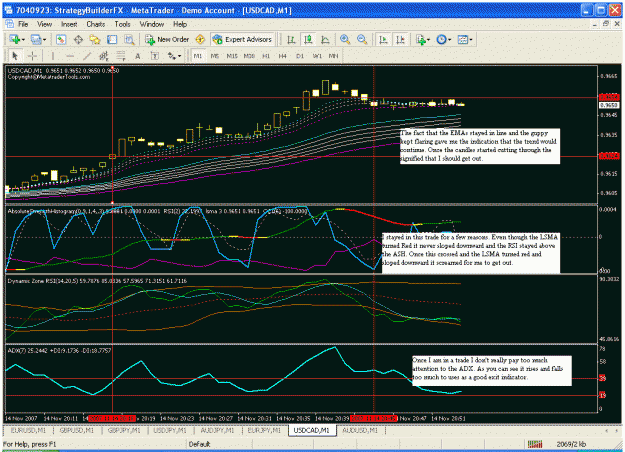Open the Arrows objects dropdown
The image size is (625, 452).
pos(174,56)
